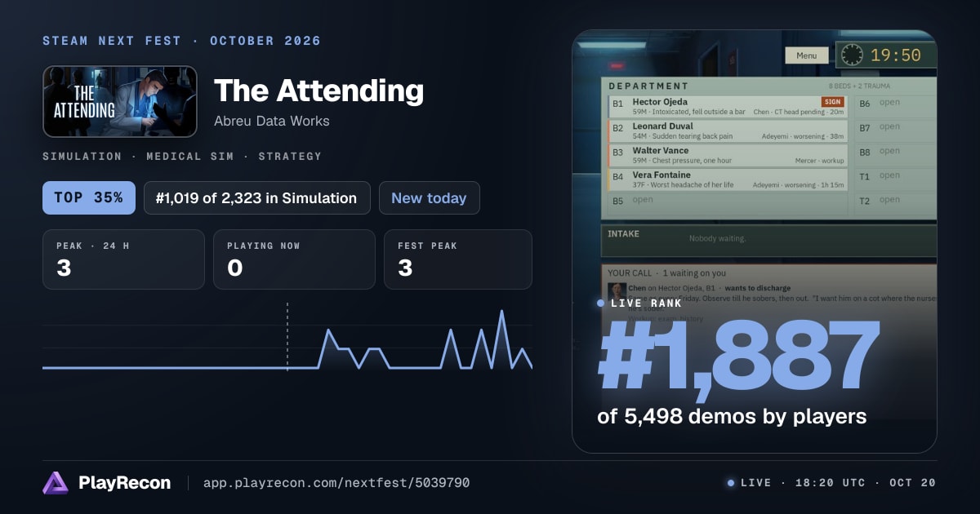Click the LIVE RANK label

646,304
